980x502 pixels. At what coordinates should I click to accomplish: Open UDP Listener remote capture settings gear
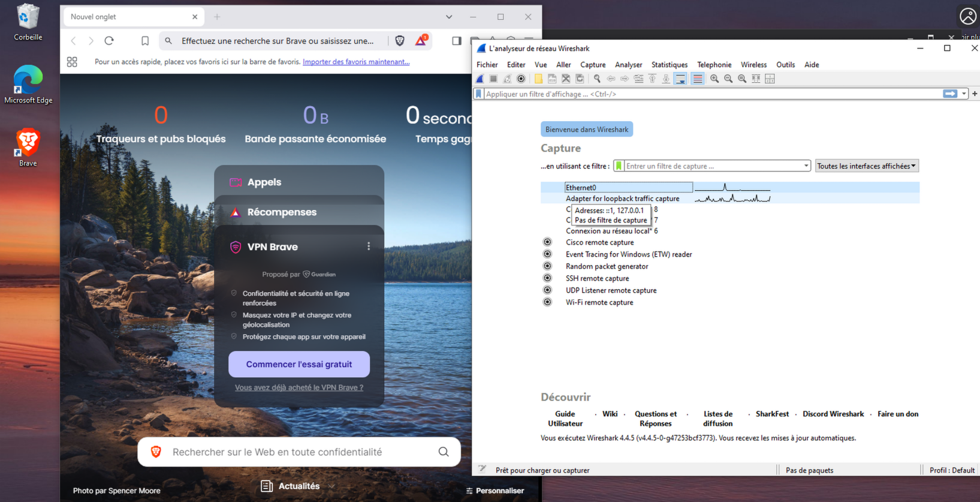click(547, 290)
